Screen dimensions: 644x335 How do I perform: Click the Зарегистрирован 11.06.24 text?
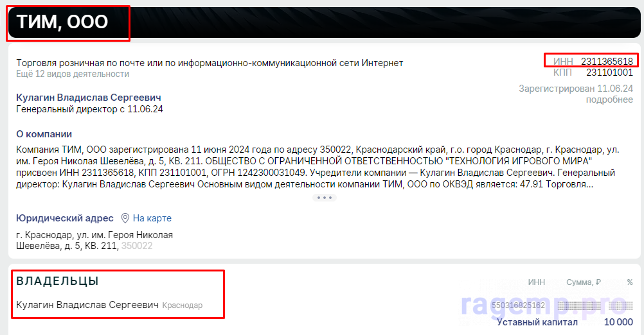(x=576, y=89)
